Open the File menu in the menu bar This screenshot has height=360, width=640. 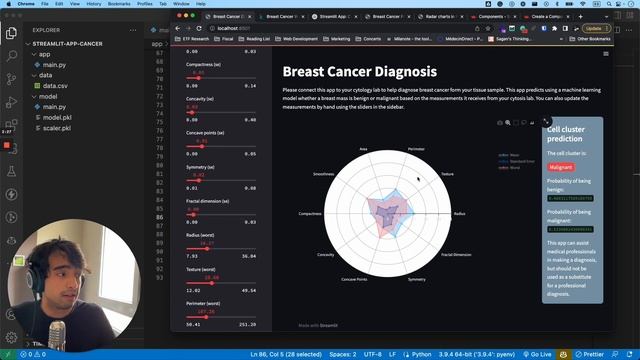(45, 4)
